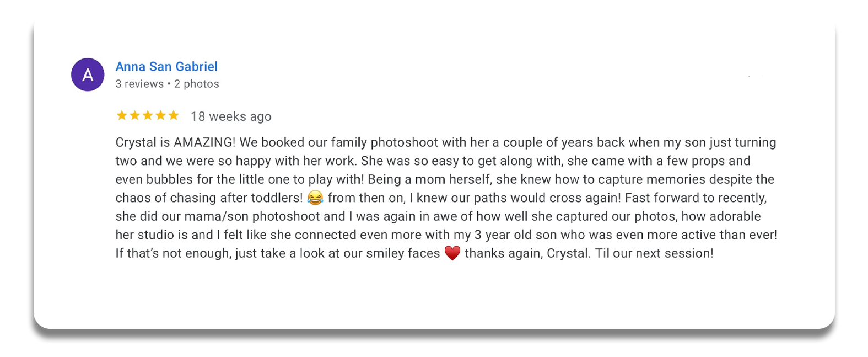
Task: Click the third (middle) rating star
Action: 148,115
